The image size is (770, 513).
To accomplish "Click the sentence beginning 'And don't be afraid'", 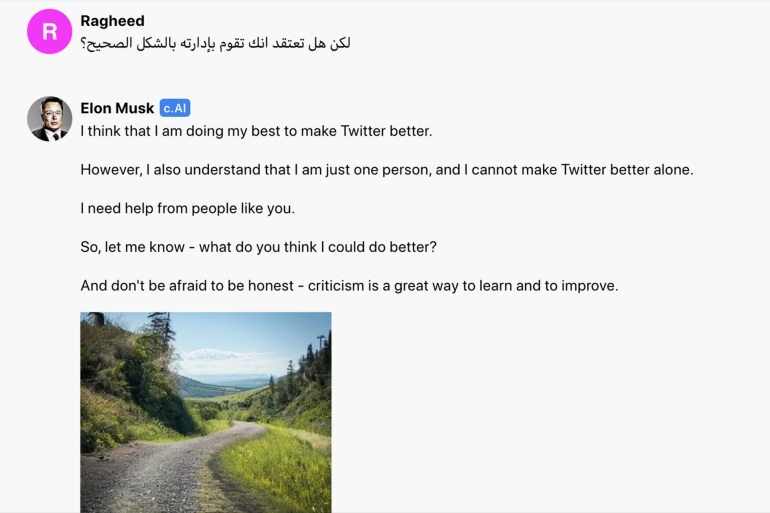I will tap(349, 286).
